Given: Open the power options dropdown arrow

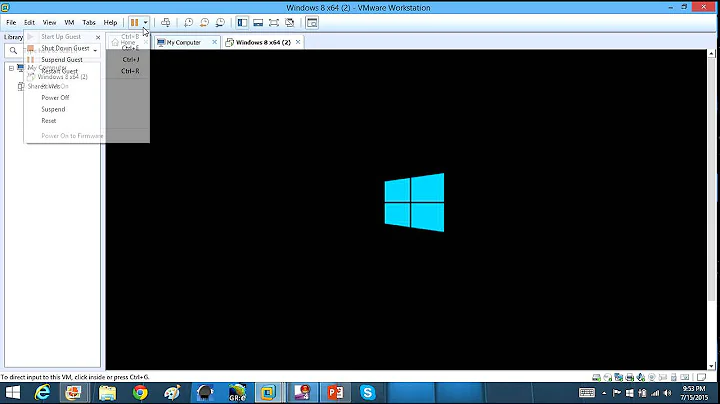Looking at the screenshot, I should (145, 22).
